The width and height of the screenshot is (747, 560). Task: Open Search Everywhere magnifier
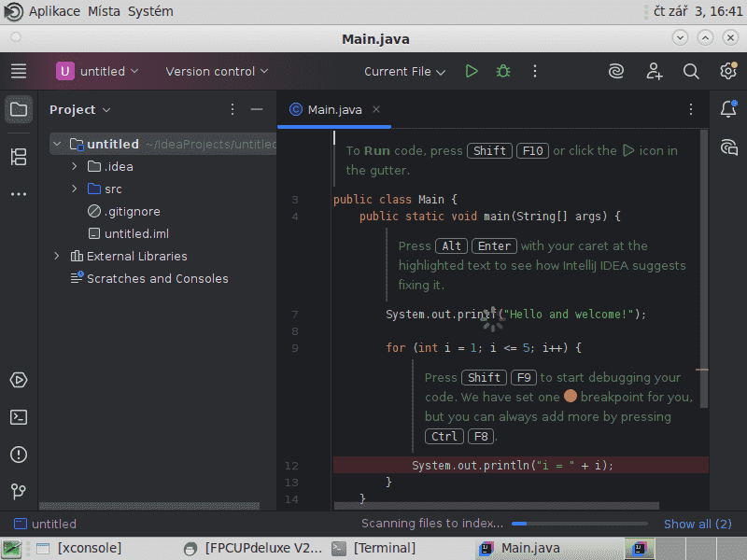coord(691,72)
